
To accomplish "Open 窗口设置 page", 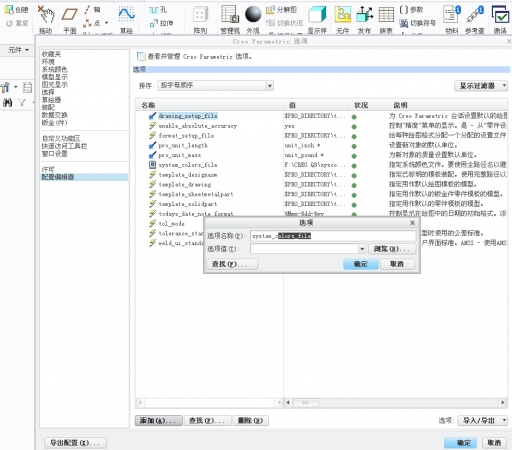I will tap(55, 154).
